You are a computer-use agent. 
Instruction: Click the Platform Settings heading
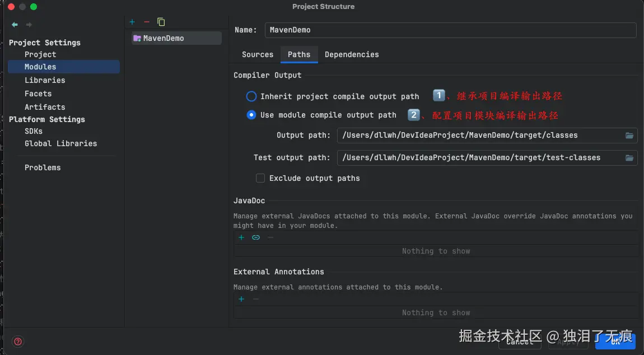click(47, 119)
